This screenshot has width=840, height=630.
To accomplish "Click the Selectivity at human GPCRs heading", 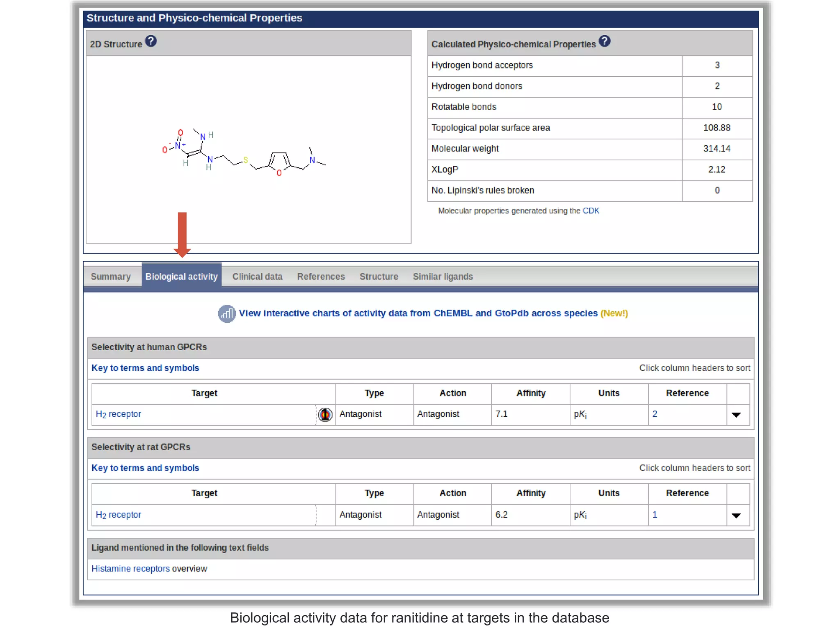I will [x=149, y=347].
